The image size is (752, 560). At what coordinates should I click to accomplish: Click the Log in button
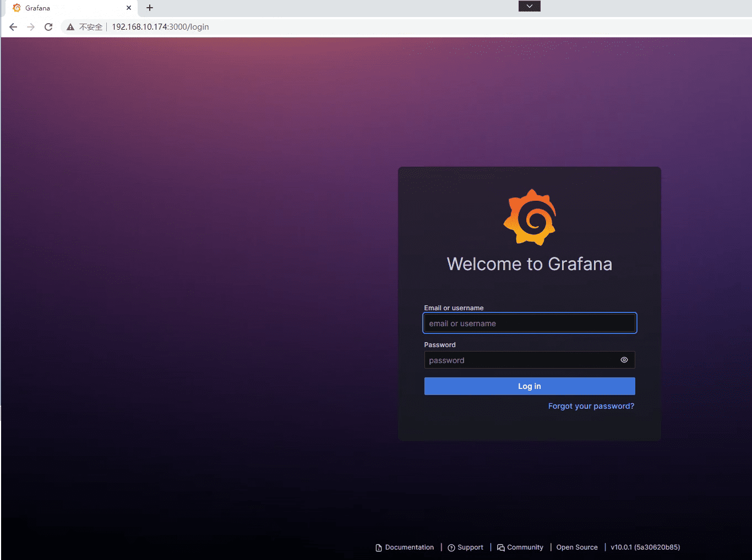530,386
